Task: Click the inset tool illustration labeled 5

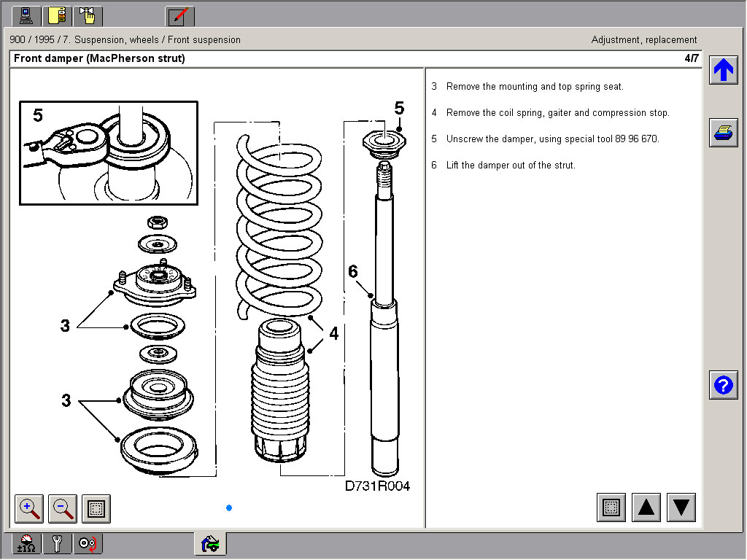Action: pyautogui.click(x=108, y=152)
